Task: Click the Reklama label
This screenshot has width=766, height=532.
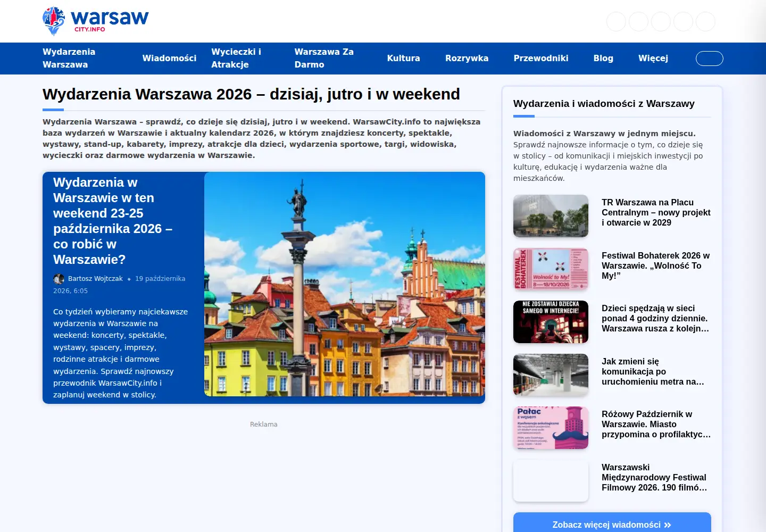Action: tap(264, 424)
